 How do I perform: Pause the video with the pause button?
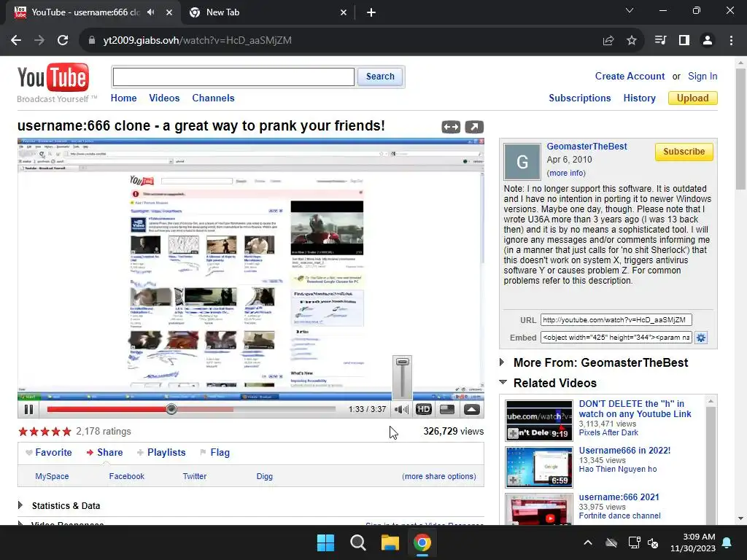pos(28,409)
